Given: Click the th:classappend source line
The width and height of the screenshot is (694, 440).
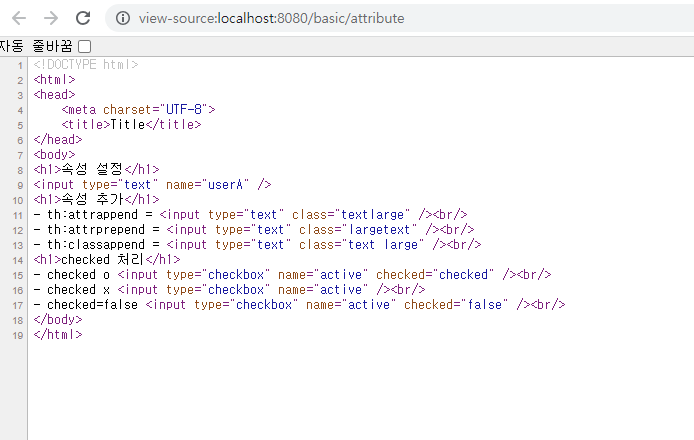Looking at the screenshot, I should (258, 245).
